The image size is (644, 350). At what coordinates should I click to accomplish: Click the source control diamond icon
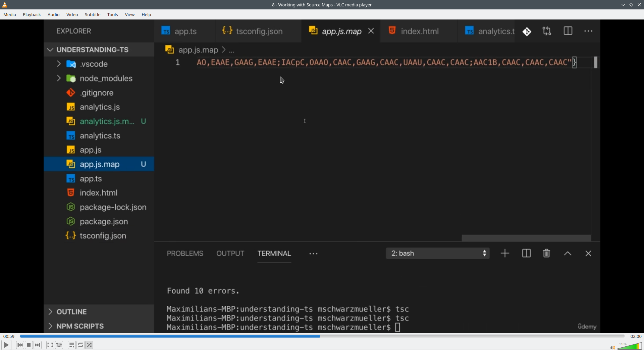click(x=527, y=32)
